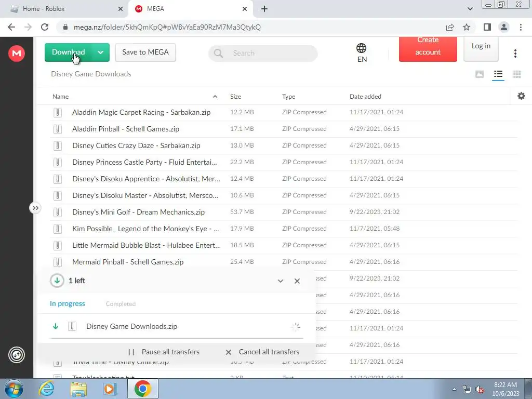This screenshot has width=532, height=399.
Task: Click the green download arrow circle icon
Action: (57, 281)
